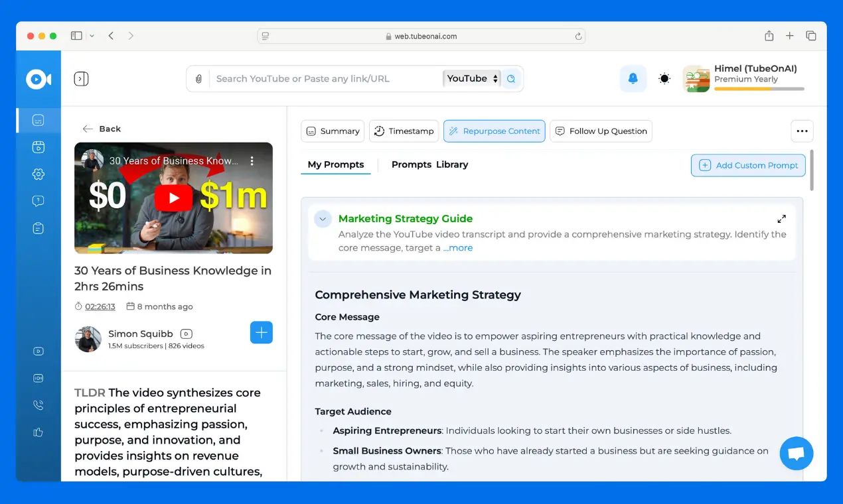The height and width of the screenshot is (504, 843).
Task: Click the '8 months ago' date text
Action: 165,306
